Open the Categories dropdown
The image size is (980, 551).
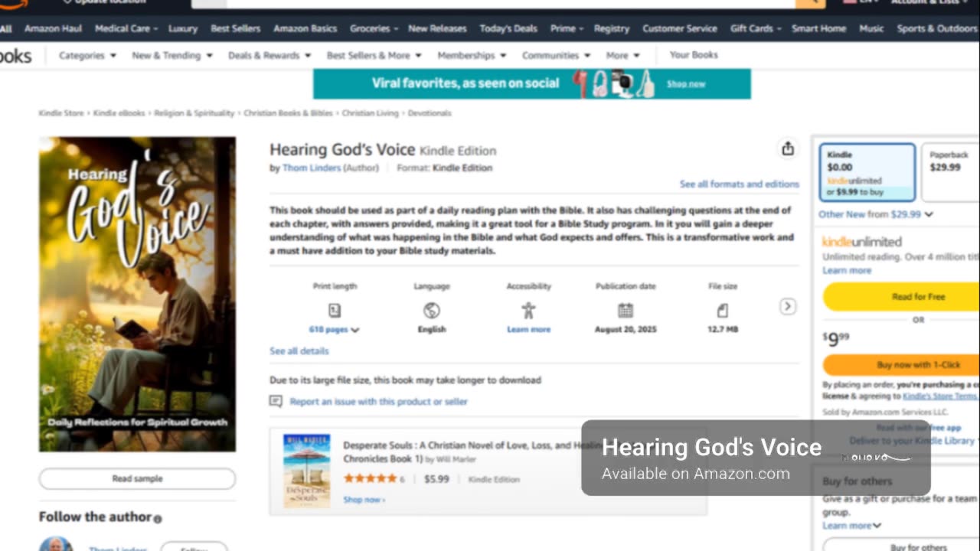point(87,55)
